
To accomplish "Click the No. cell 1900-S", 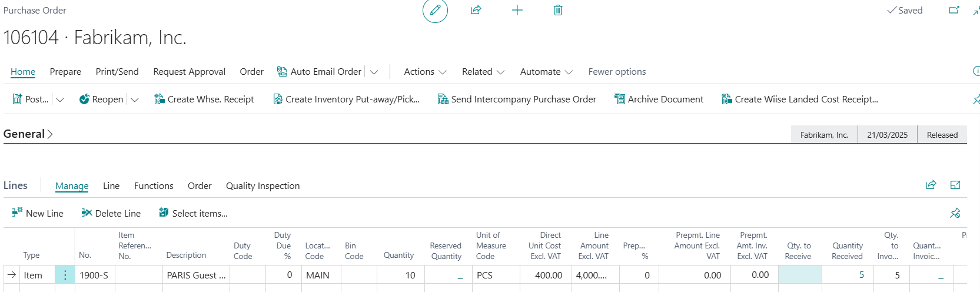I will (x=94, y=275).
